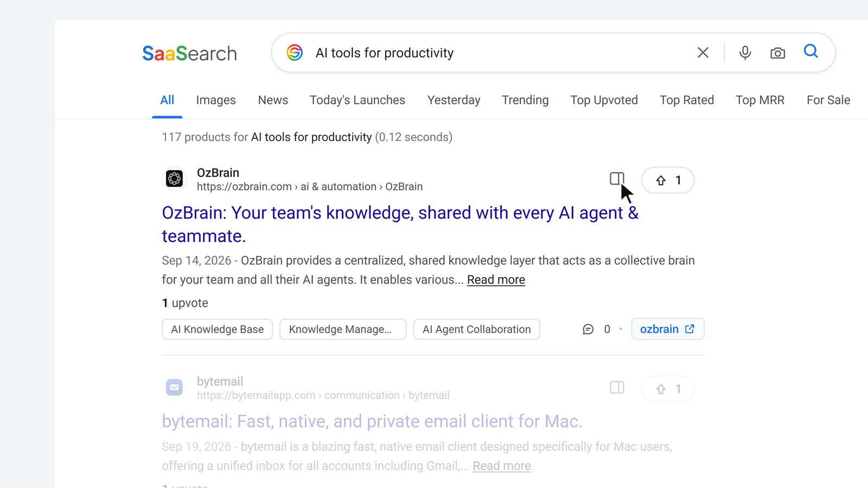Visit ozbrain external site button
This screenshot has height=488, width=868.
point(668,329)
